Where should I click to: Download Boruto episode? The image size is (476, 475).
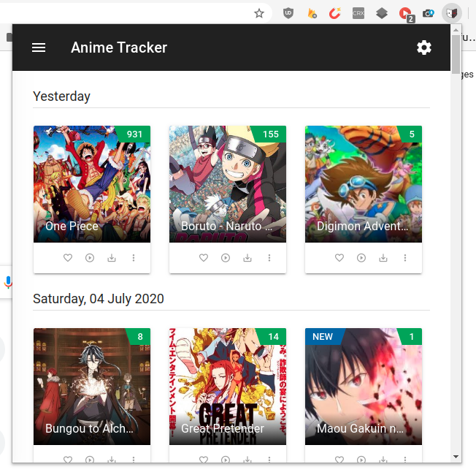pyautogui.click(x=247, y=258)
